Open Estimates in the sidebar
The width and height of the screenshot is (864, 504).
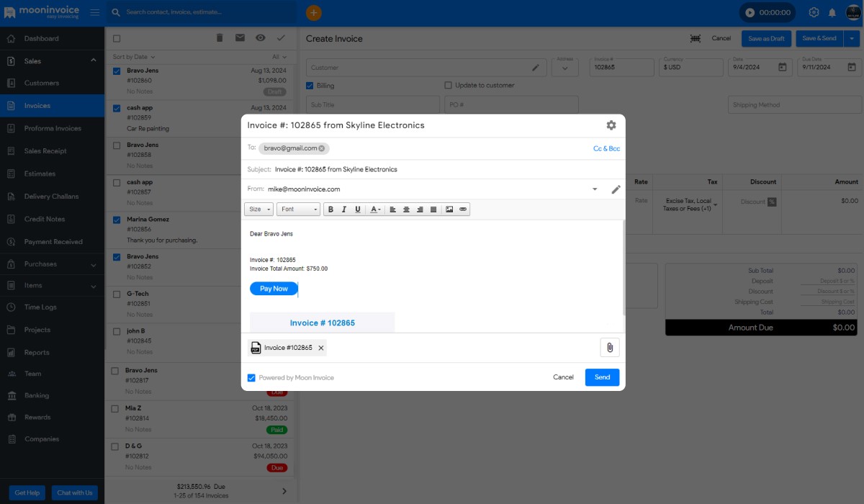pos(52,174)
